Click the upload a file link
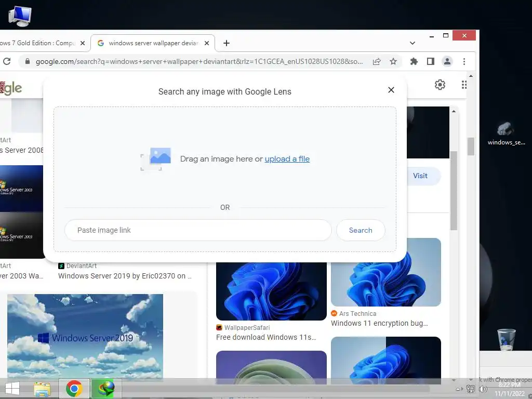Image resolution: width=532 pixels, height=399 pixels. pyautogui.click(x=287, y=159)
